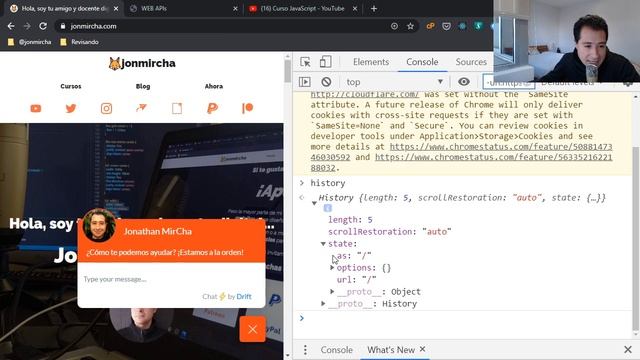Close the WEB APIs tab
Screen dimensions: 640x360
[x=235, y=9]
